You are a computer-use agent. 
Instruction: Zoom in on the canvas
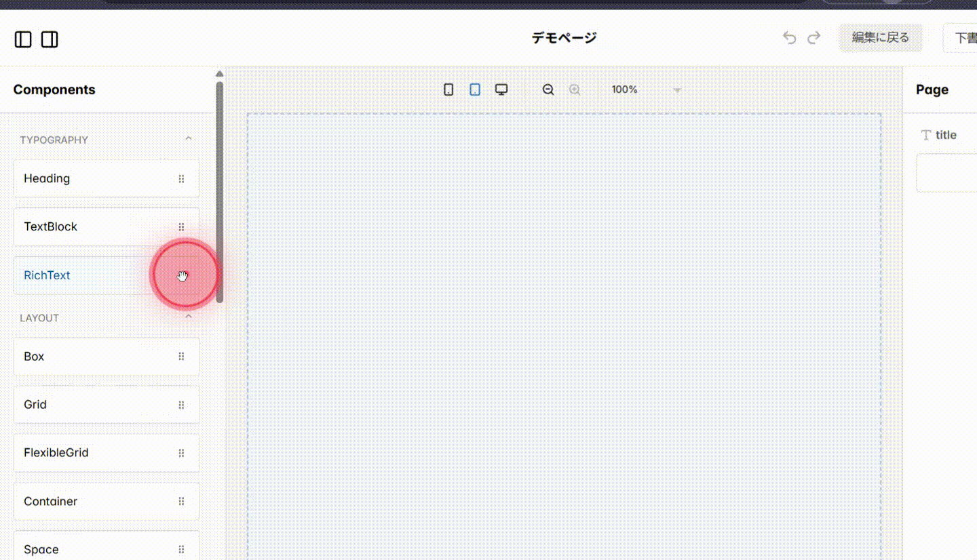click(574, 89)
